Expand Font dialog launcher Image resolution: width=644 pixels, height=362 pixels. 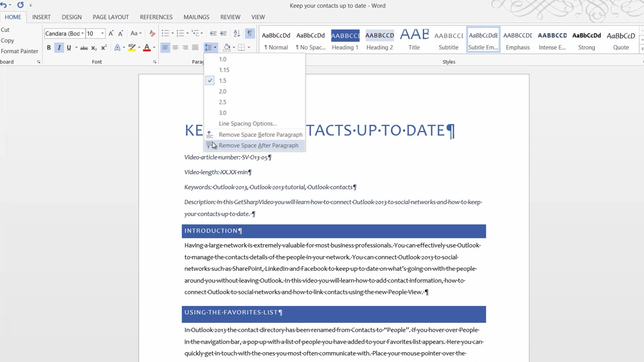[155, 62]
